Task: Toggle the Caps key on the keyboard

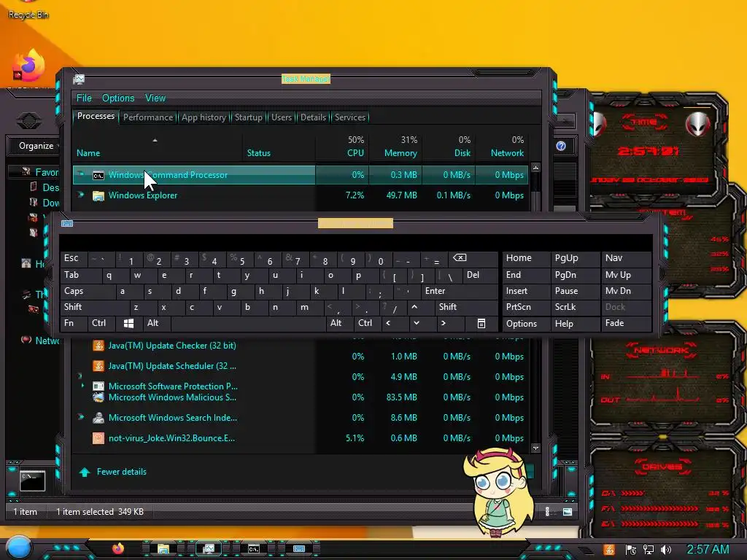Action: click(88, 291)
